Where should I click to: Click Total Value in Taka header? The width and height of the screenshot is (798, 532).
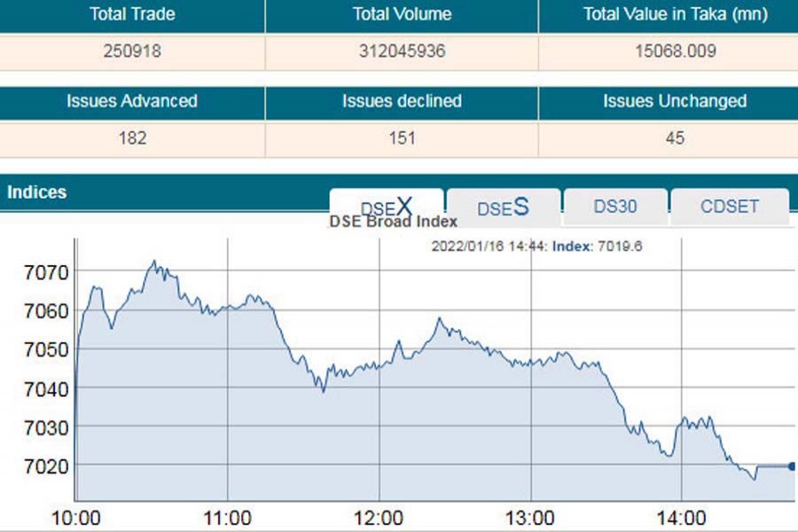click(x=675, y=14)
